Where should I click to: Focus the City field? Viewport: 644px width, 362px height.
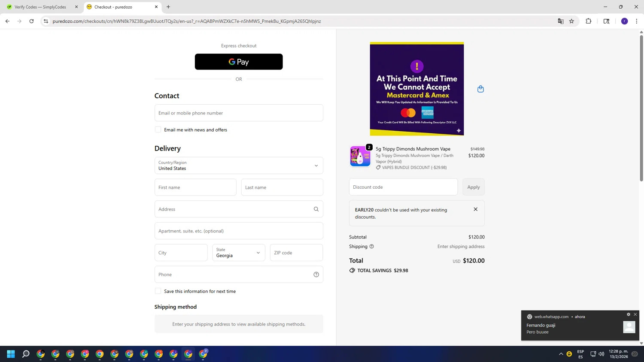pos(181,253)
